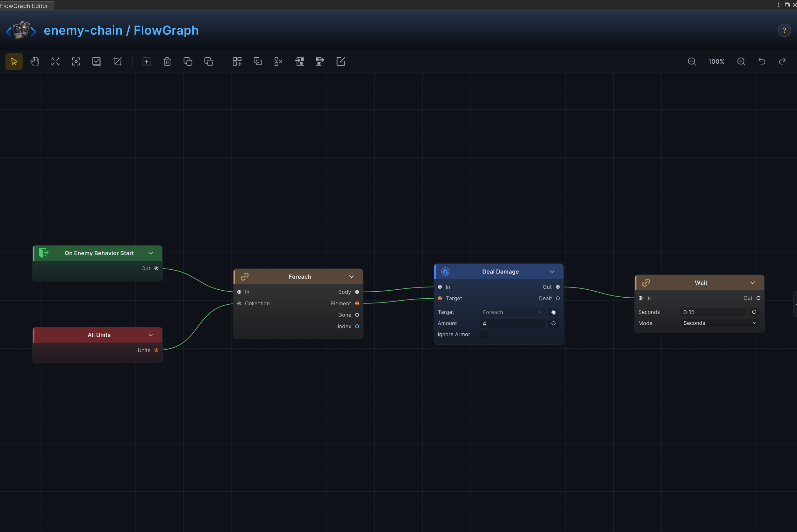Click the link icon on the Wait node
The height and width of the screenshot is (532, 797).
coord(646,283)
